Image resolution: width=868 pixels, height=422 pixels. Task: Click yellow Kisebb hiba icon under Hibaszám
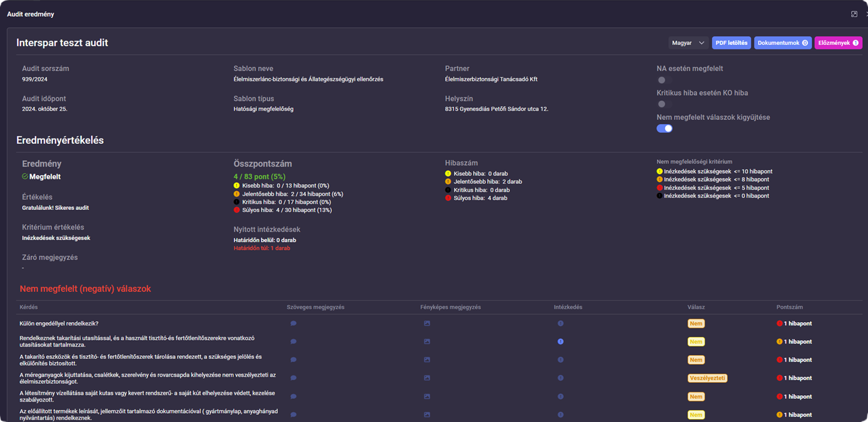(x=448, y=174)
